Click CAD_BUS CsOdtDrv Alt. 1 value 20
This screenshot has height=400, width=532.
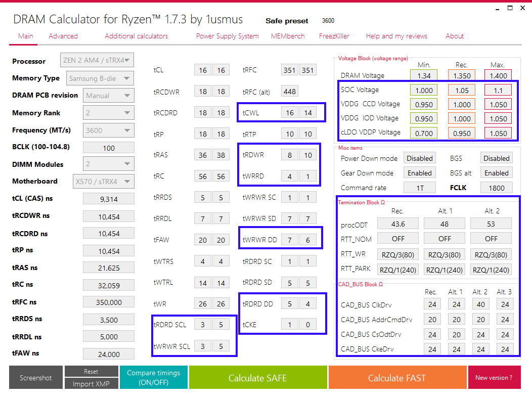click(x=456, y=335)
